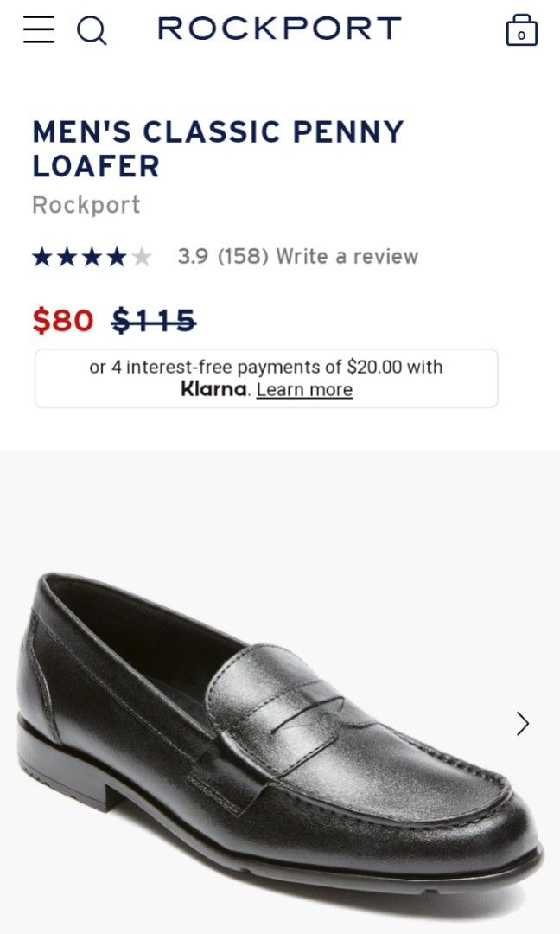This screenshot has height=934, width=560.
Task: Click the 3.9 rating score
Action: point(193,257)
